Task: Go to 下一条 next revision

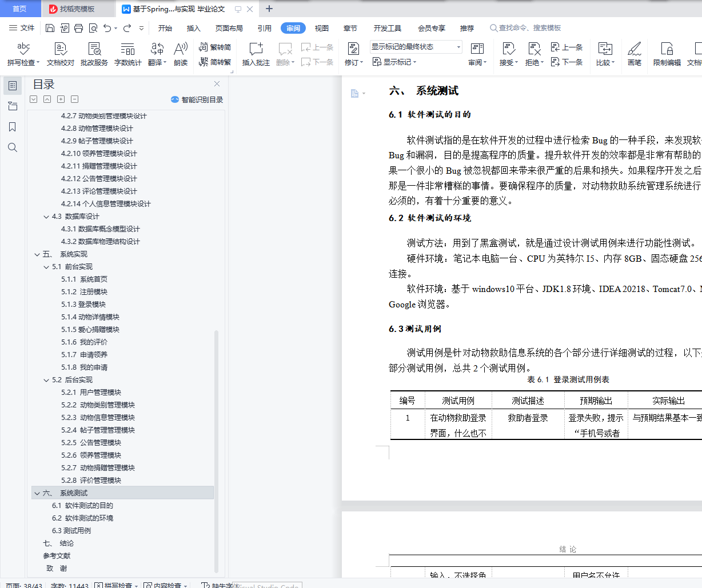Action: coord(567,62)
